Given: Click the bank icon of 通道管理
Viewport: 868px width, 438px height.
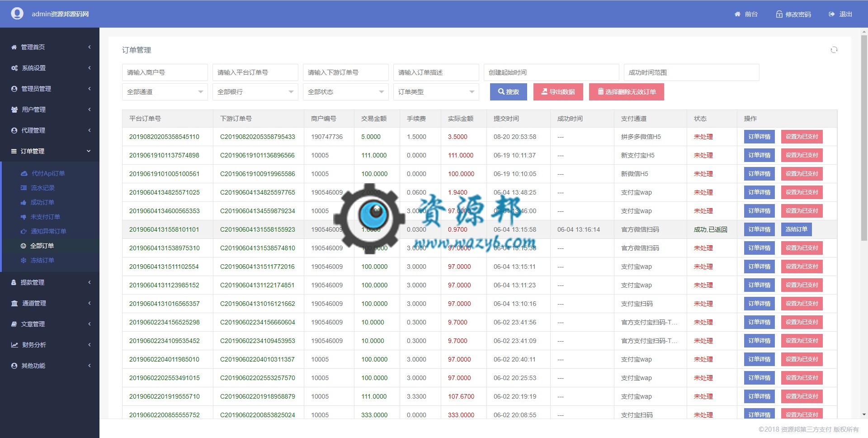Looking at the screenshot, I should pos(14,303).
